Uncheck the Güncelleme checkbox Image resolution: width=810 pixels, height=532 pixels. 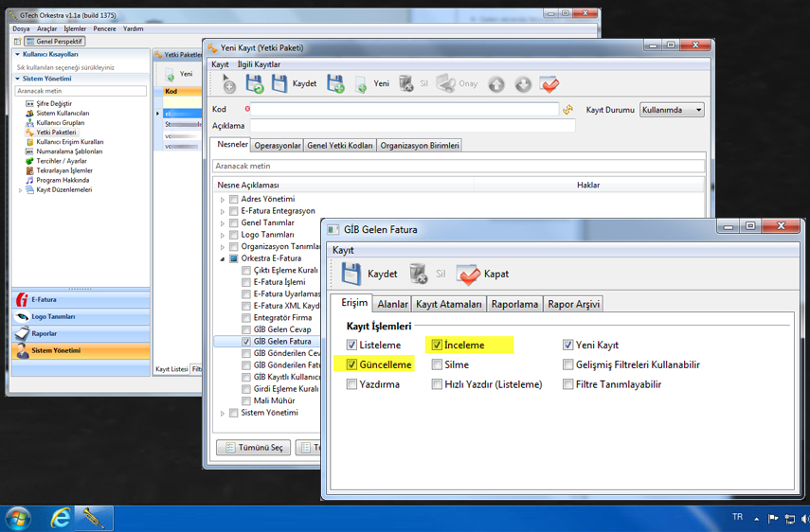[x=351, y=364]
